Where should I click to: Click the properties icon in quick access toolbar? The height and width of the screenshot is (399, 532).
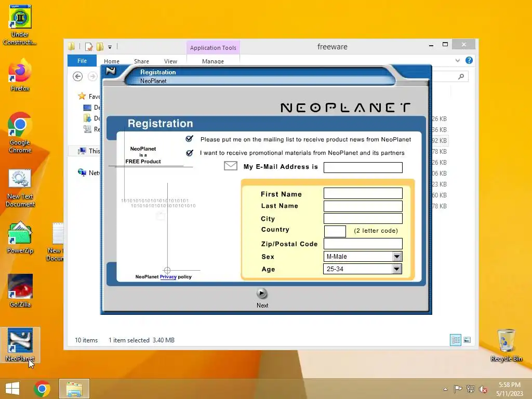89,46
